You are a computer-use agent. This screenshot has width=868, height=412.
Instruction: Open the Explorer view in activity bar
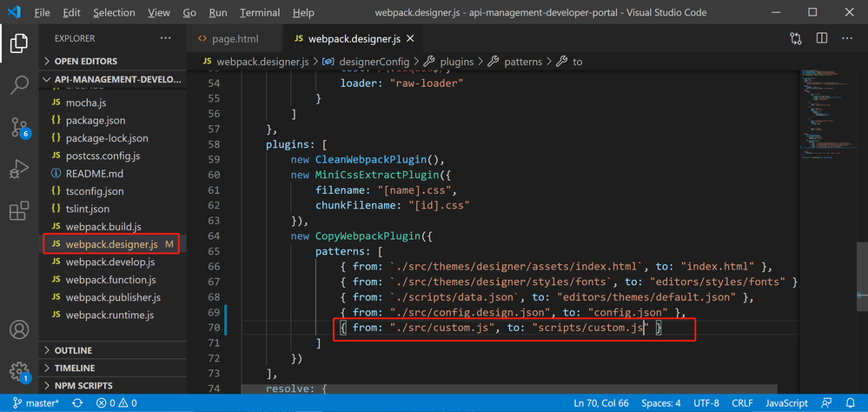tap(19, 43)
